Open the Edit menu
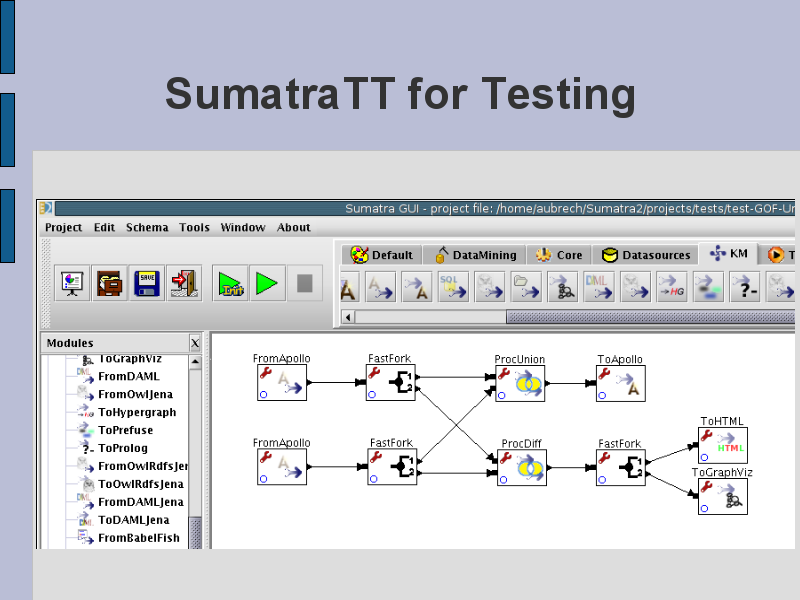Image resolution: width=800 pixels, height=600 pixels. click(104, 228)
